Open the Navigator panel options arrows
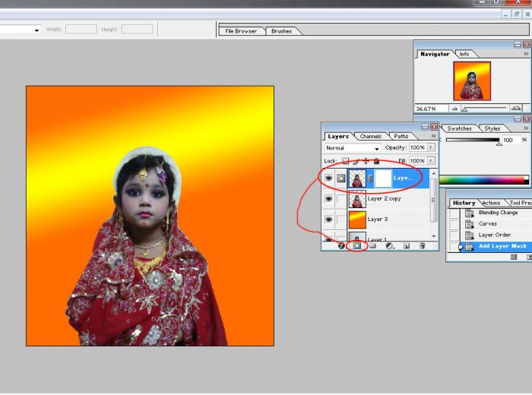Image resolution: width=532 pixels, height=395 pixels. coord(526,54)
